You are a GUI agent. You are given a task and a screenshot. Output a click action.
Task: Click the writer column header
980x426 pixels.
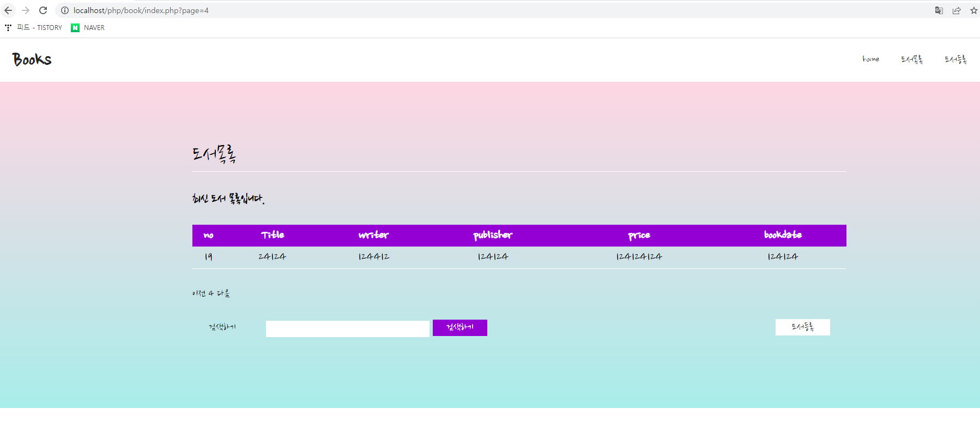[373, 235]
